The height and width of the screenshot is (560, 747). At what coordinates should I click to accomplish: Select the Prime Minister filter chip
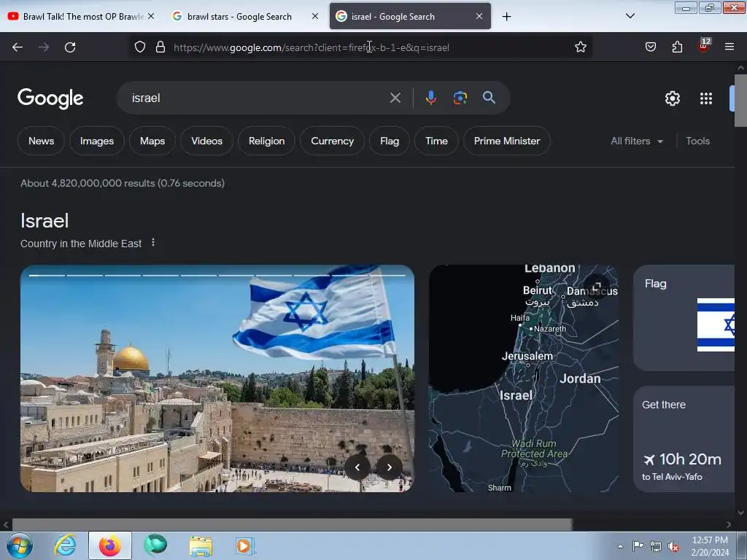pos(507,141)
